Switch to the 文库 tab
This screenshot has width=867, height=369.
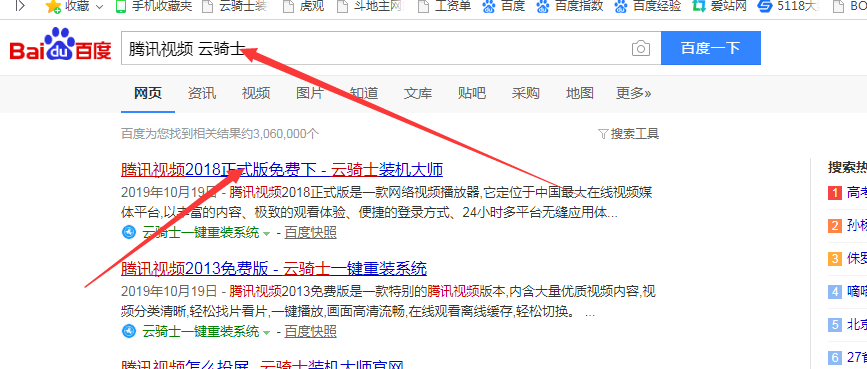tap(418, 93)
